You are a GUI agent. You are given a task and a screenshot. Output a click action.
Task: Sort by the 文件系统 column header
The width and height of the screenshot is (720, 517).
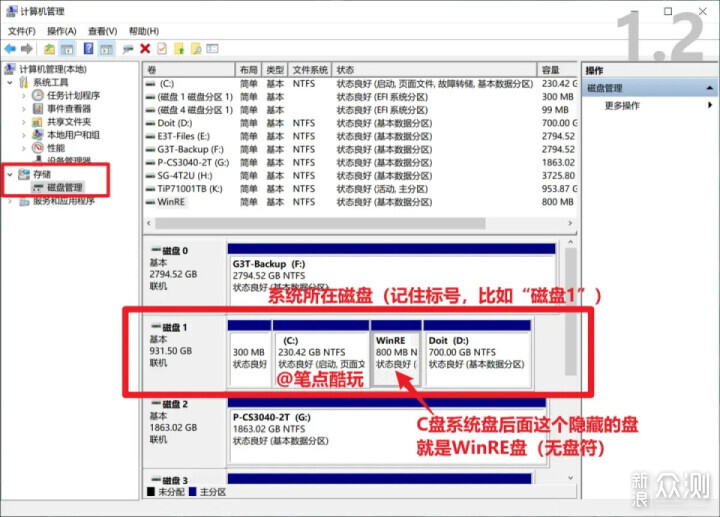tap(310, 70)
